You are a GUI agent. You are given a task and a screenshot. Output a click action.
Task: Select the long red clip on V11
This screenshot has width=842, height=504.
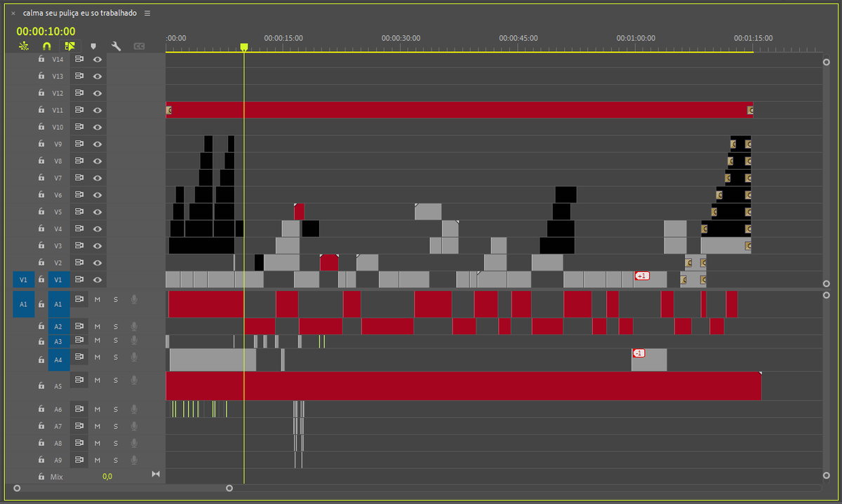pos(460,110)
